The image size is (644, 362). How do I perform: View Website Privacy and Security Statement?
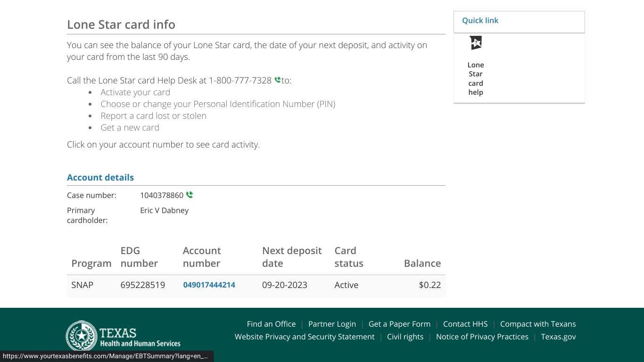pyautogui.click(x=305, y=337)
